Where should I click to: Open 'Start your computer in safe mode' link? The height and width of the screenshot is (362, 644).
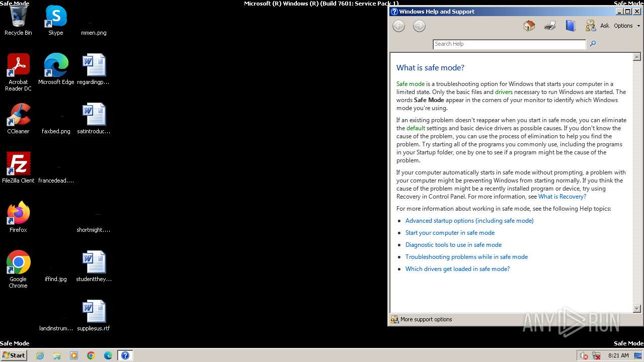450,233
